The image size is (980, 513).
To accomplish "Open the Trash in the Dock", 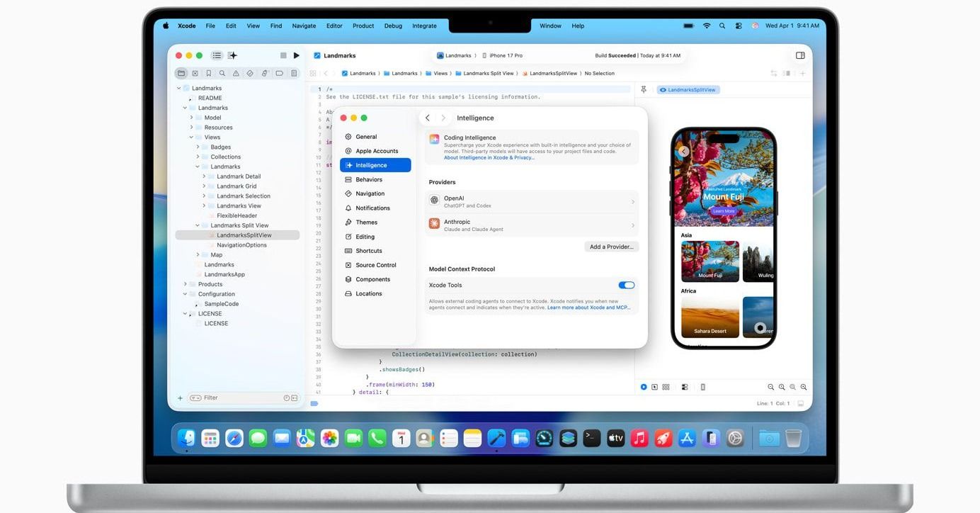I will tap(793, 438).
